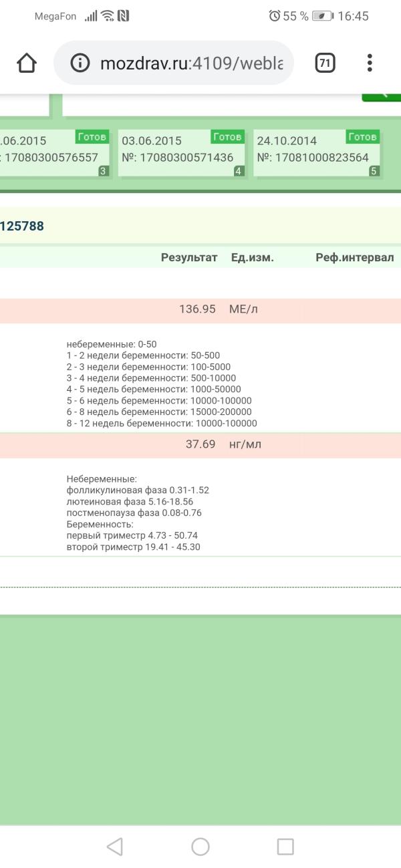Tap the unit нг/мл
This screenshot has height=868, width=401.
tap(245, 444)
